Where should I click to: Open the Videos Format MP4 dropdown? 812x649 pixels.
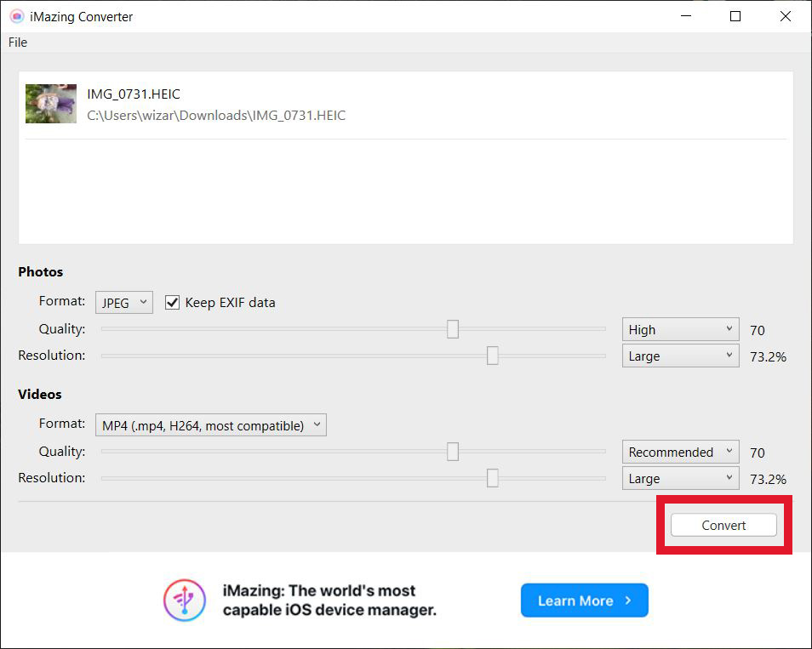click(211, 425)
